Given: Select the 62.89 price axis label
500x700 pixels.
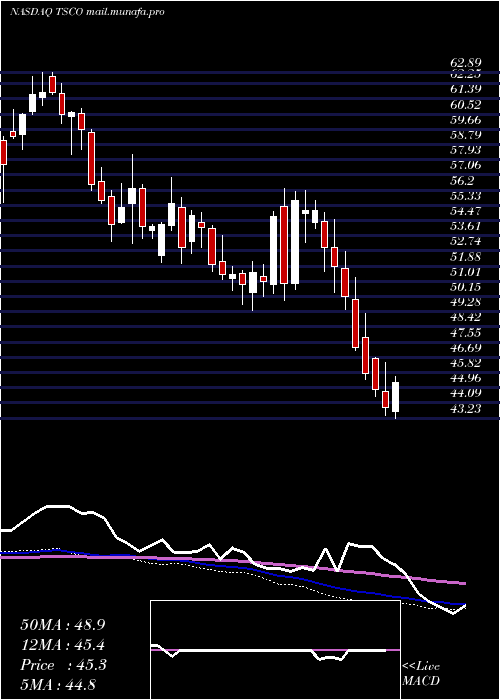Looking at the screenshot, I should click(466, 63).
